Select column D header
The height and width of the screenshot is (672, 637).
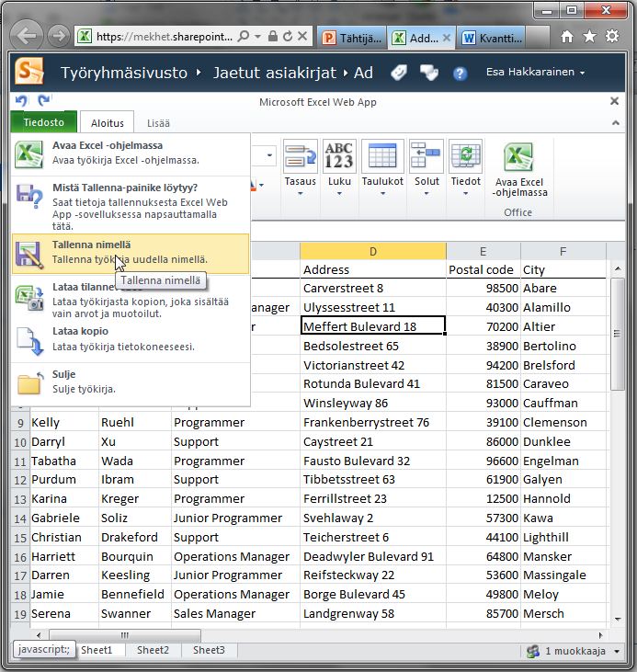[373, 251]
